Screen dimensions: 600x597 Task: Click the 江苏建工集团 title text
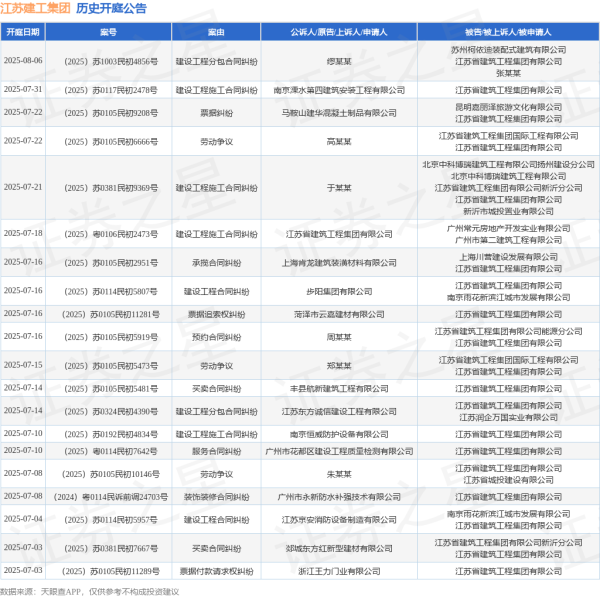coord(35,8)
